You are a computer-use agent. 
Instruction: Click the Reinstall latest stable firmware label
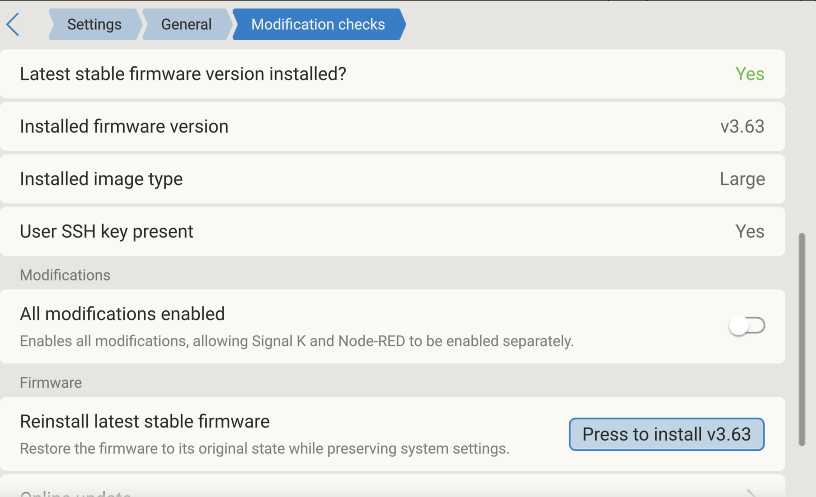coord(145,422)
